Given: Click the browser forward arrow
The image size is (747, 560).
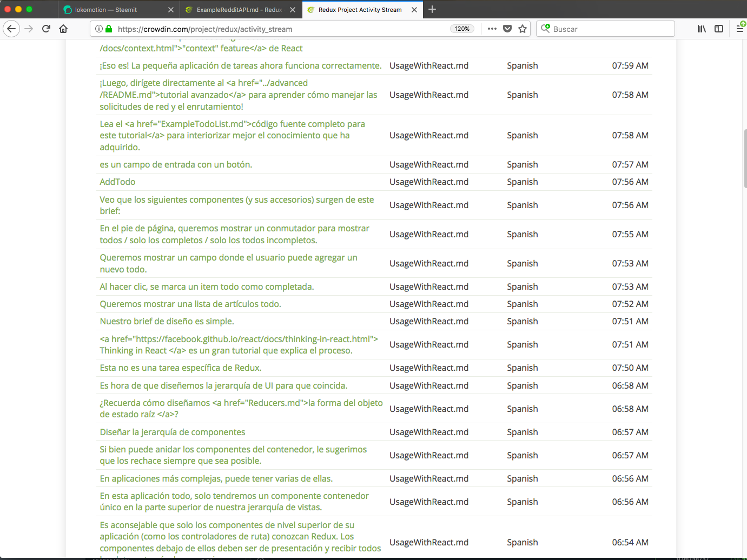Looking at the screenshot, I should pos(29,29).
